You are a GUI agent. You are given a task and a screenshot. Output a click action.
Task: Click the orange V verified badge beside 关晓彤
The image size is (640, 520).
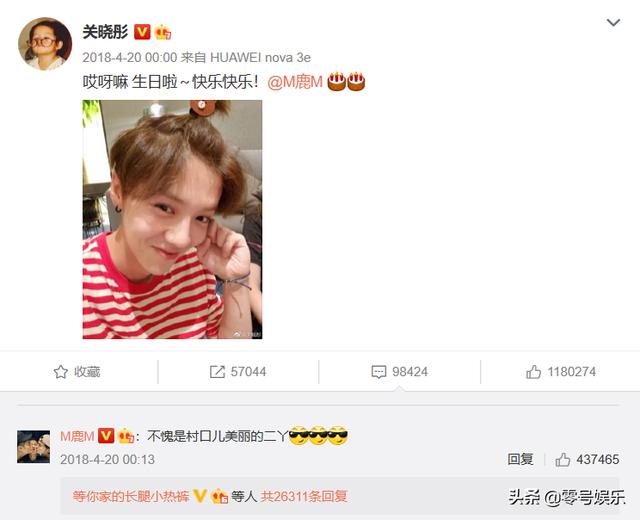point(142,32)
